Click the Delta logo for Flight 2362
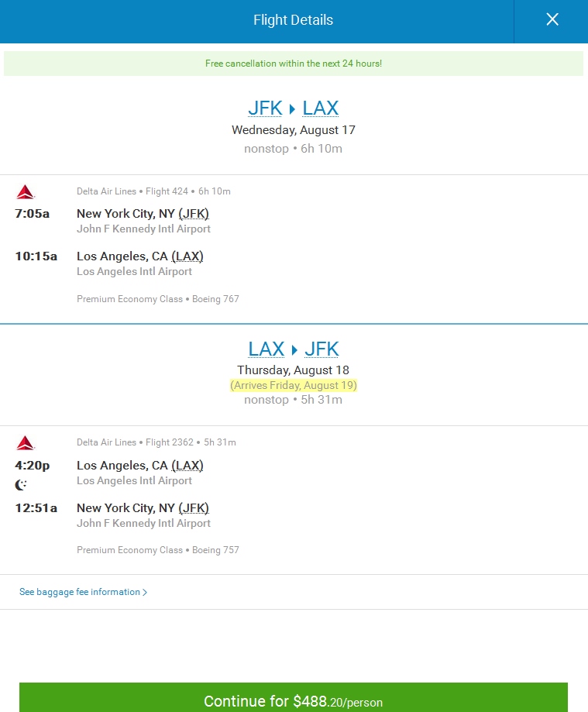 click(x=25, y=443)
